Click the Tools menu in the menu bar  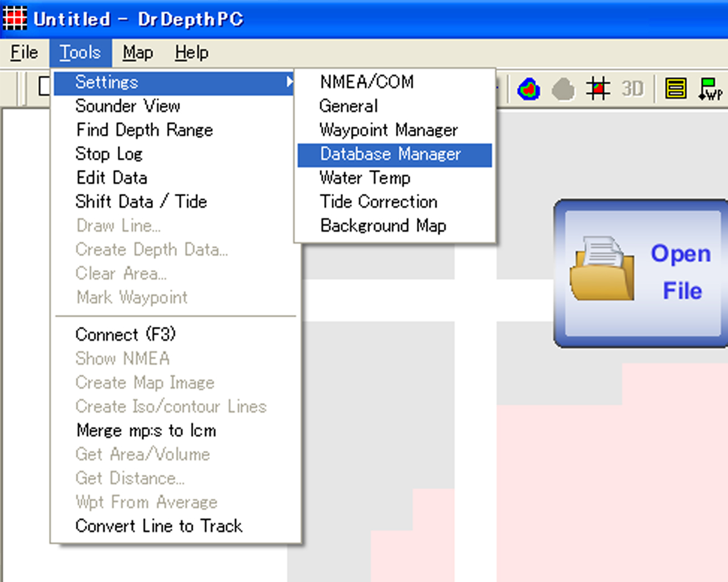[80, 53]
